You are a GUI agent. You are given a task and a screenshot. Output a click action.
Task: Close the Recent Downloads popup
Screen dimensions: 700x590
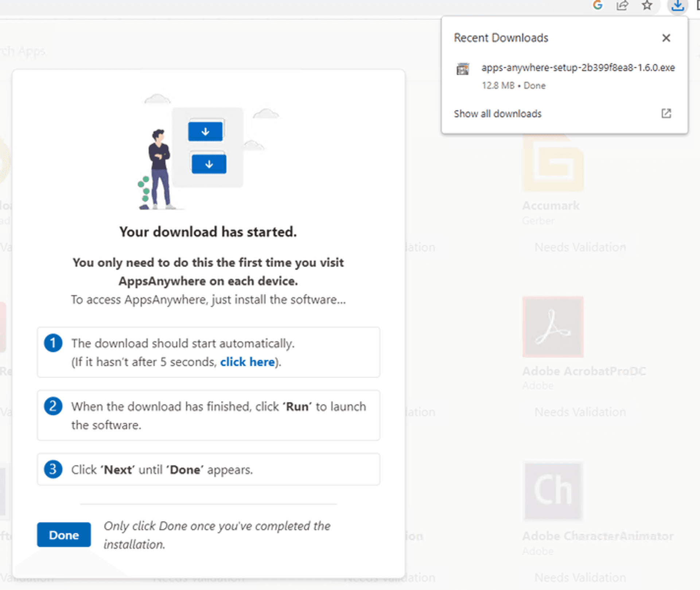666,38
